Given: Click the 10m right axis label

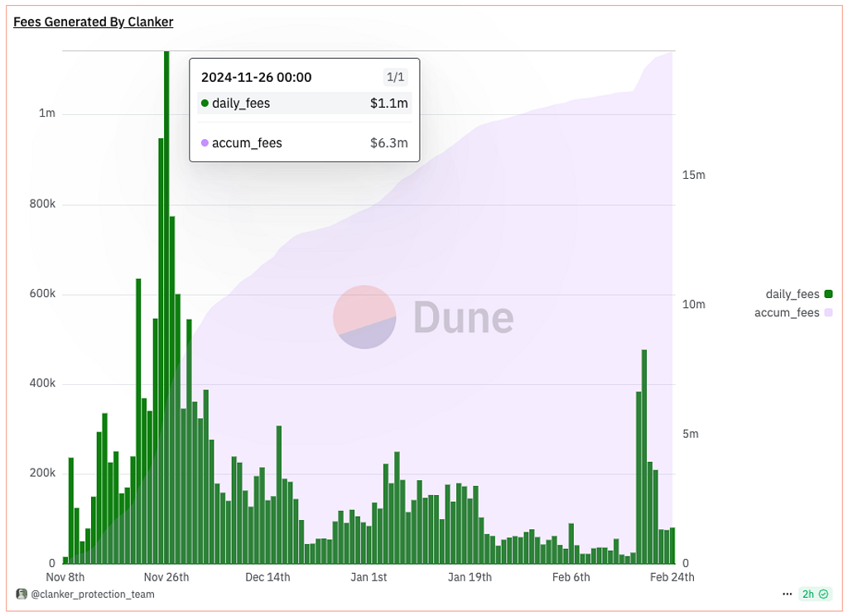Looking at the screenshot, I should point(694,305).
